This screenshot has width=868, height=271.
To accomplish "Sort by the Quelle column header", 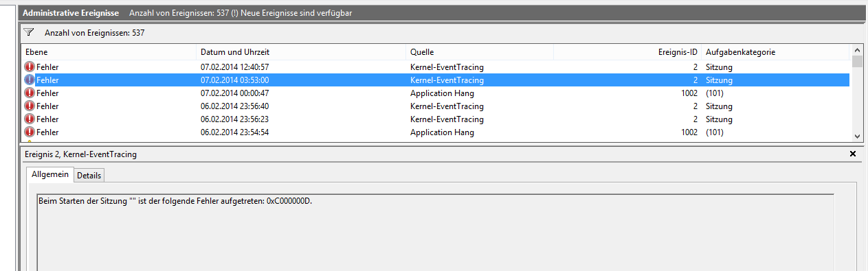I will tap(480, 52).
